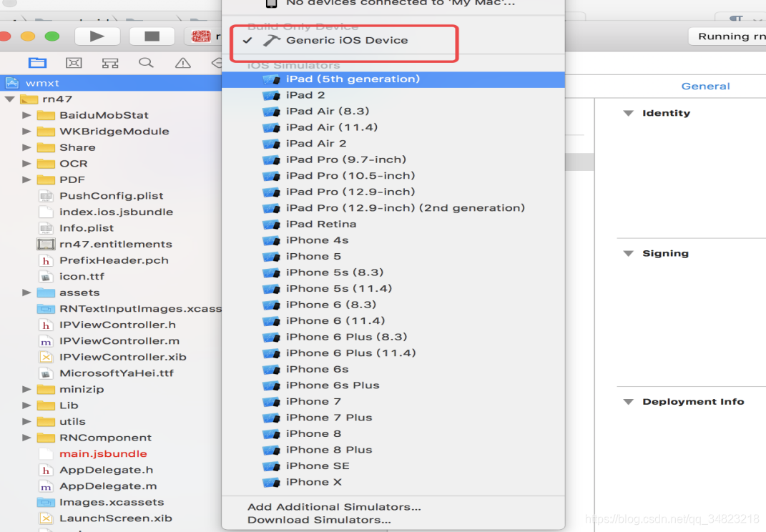The width and height of the screenshot is (766, 532).
Task: Open the Symbol navigator icon
Action: tap(110, 63)
